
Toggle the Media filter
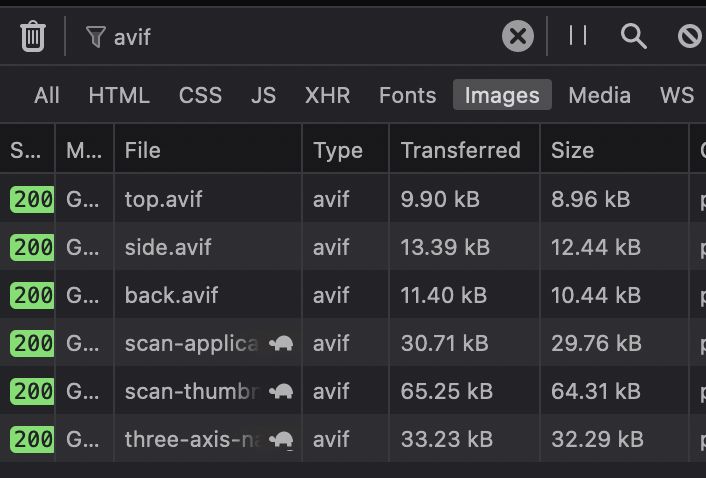(599, 95)
